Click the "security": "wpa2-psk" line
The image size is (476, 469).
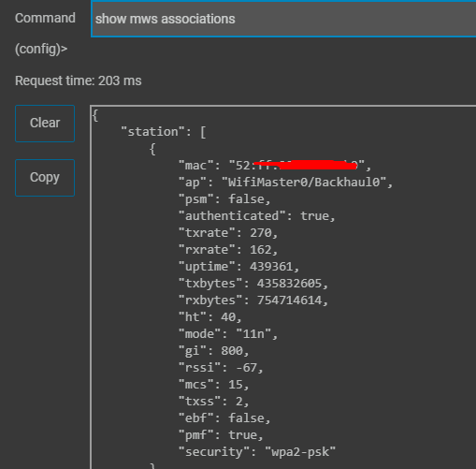point(257,452)
